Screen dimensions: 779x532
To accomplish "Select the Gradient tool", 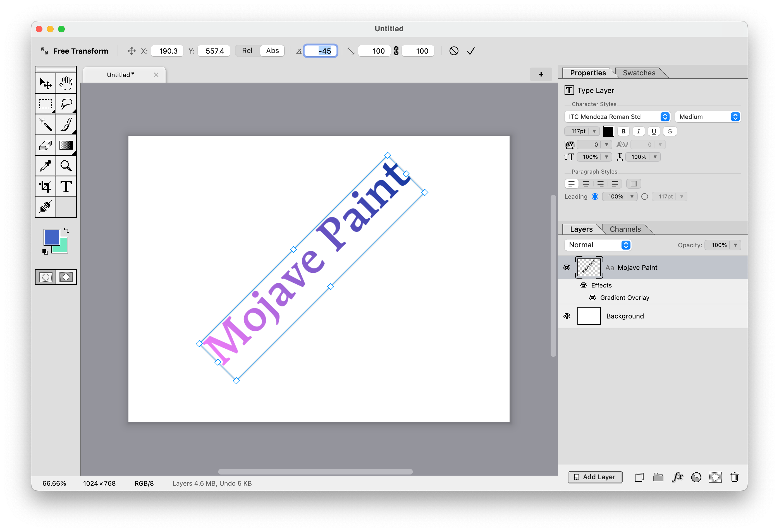I will [66, 145].
